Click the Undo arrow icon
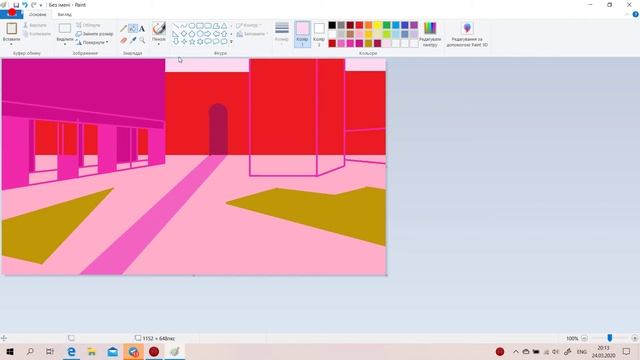The image size is (640, 360). (24, 5)
